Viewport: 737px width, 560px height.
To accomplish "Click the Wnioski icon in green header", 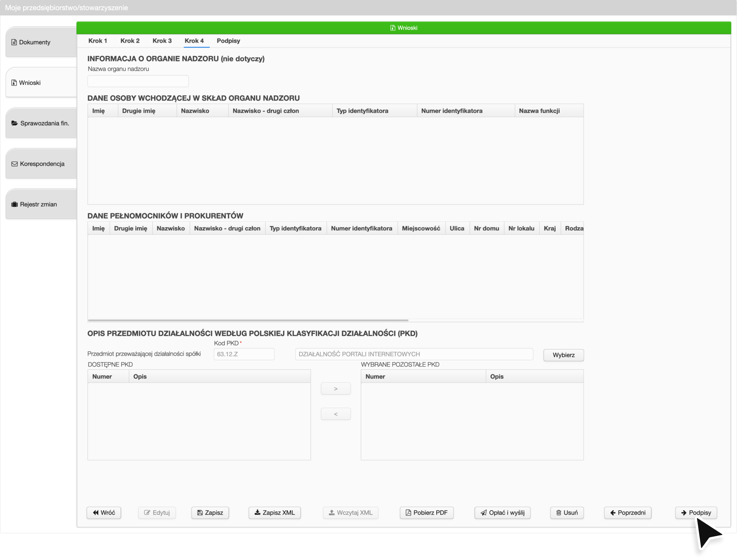I will [x=393, y=28].
